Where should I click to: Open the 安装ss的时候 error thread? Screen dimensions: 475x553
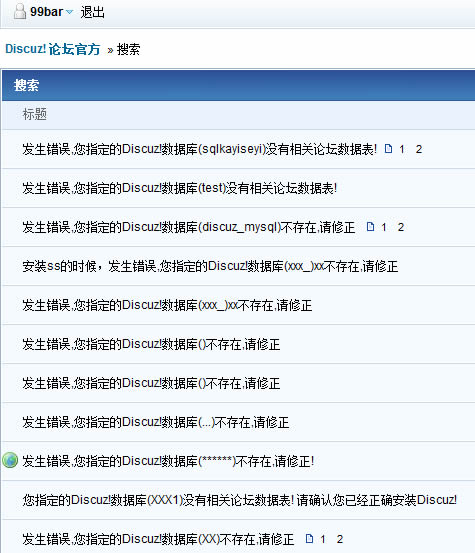(x=210, y=266)
